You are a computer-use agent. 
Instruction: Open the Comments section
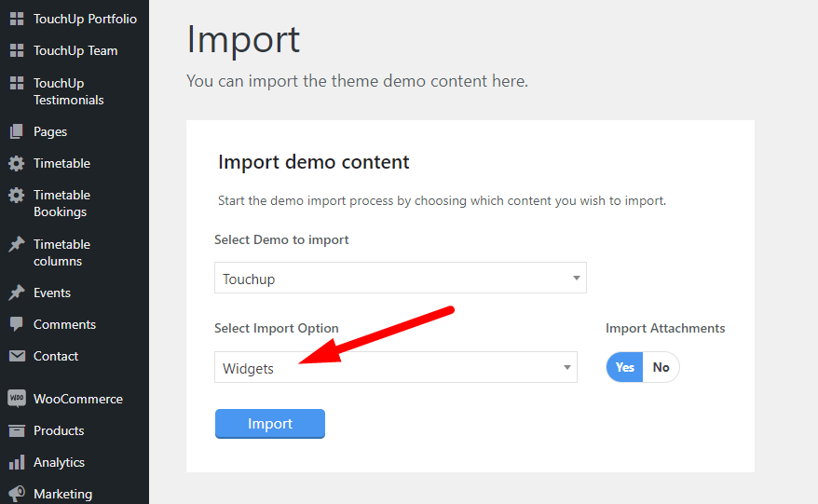click(64, 324)
